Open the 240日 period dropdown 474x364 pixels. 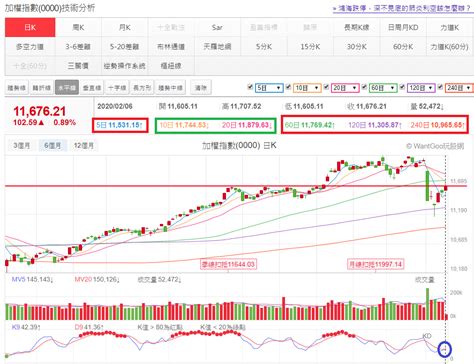click(x=459, y=88)
